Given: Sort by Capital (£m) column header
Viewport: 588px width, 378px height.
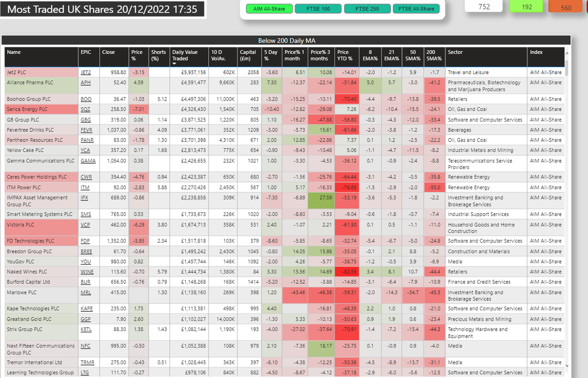Looking at the screenshot, I should coord(249,58).
